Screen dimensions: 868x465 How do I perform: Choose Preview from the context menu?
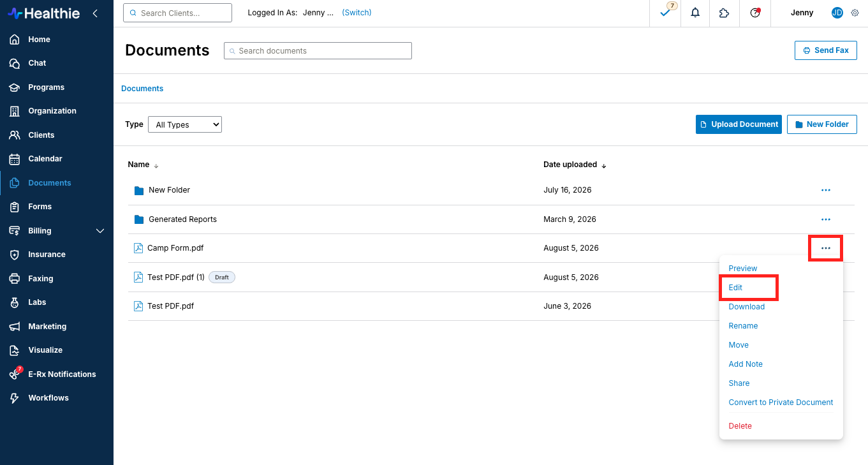point(743,269)
